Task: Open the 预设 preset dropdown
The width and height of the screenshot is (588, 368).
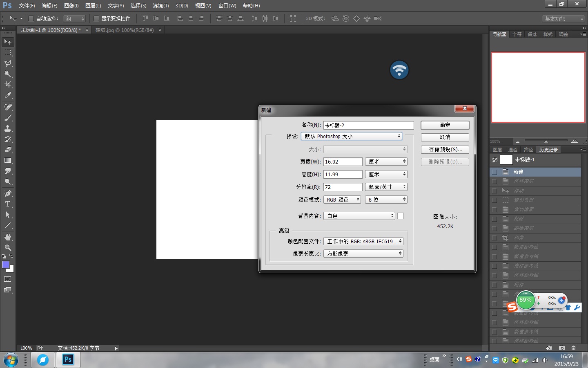Action: (352, 136)
